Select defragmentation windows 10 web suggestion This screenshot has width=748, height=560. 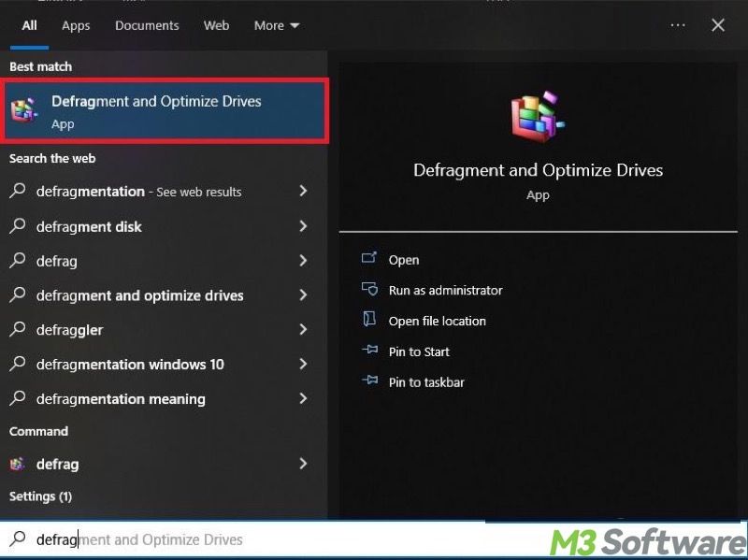click(130, 365)
